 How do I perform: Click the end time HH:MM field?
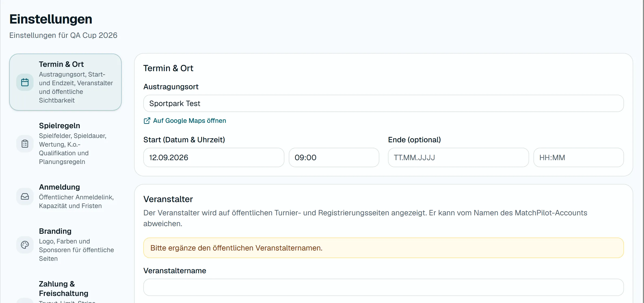tap(579, 157)
